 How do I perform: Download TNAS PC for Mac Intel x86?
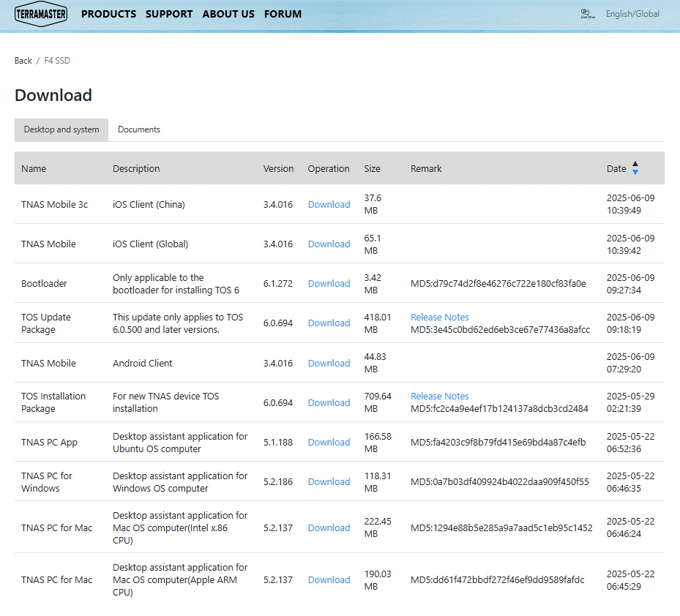329,528
